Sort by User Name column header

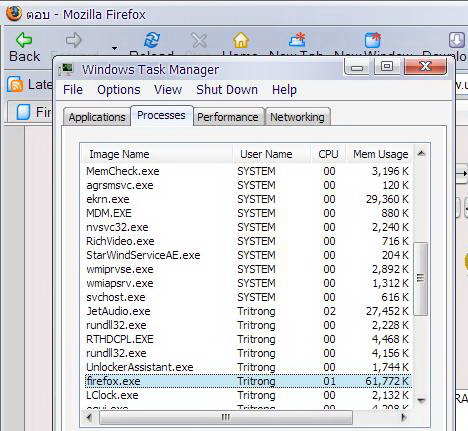click(x=272, y=154)
